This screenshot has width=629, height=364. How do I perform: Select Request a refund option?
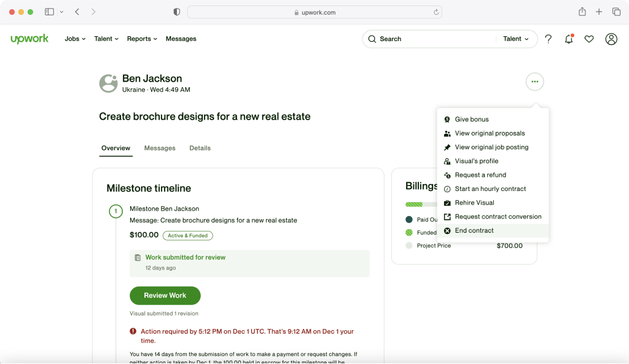(x=480, y=175)
